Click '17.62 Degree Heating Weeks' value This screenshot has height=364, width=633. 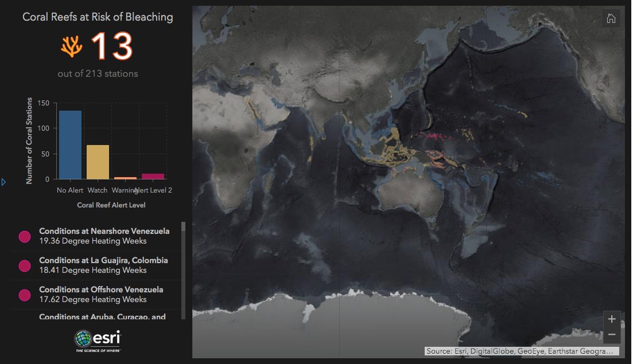pos(93,299)
